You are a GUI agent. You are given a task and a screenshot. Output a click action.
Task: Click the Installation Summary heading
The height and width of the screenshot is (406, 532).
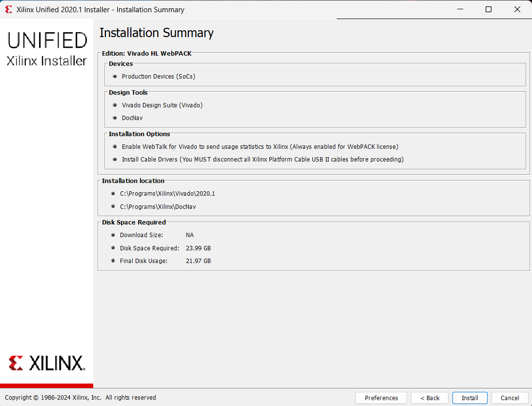pos(156,33)
